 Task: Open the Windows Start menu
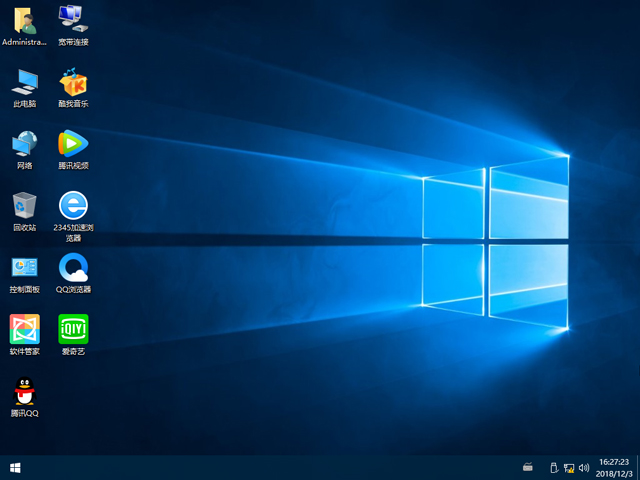(x=15, y=467)
